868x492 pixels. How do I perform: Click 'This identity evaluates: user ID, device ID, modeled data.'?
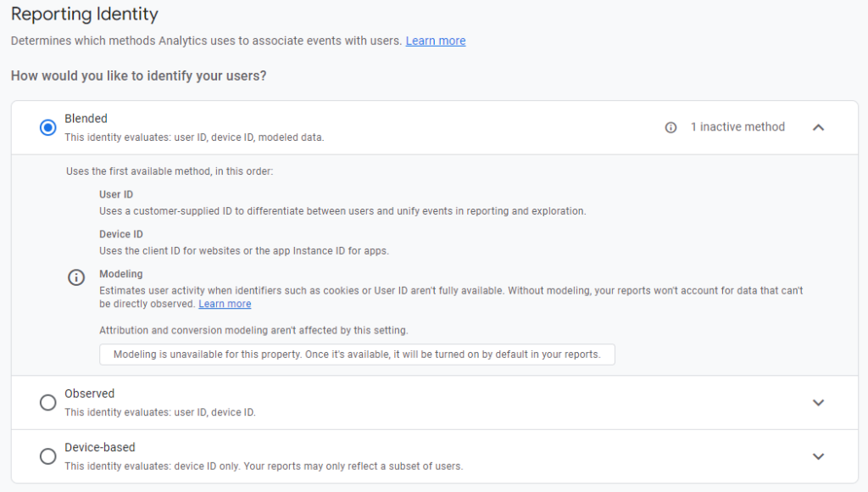point(194,137)
